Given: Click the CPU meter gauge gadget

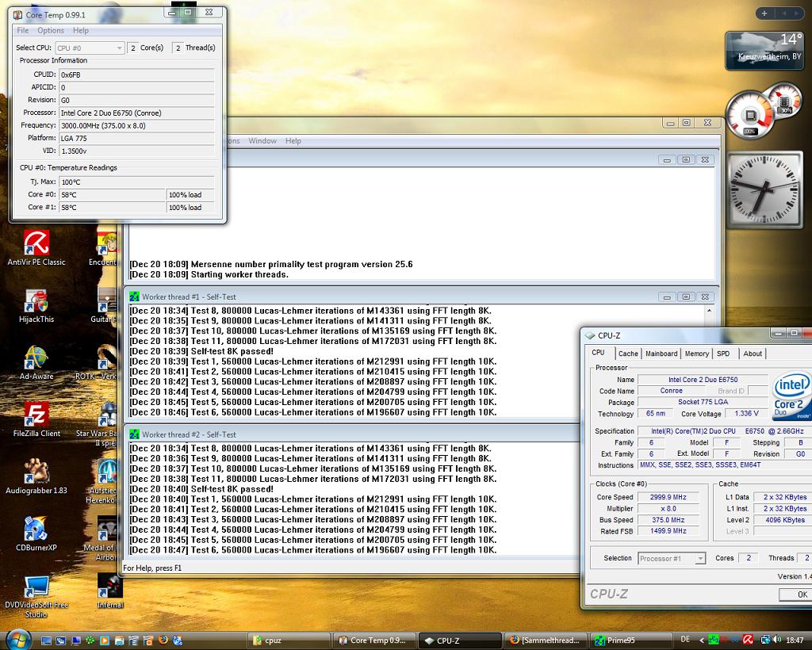Looking at the screenshot, I should click(749, 116).
